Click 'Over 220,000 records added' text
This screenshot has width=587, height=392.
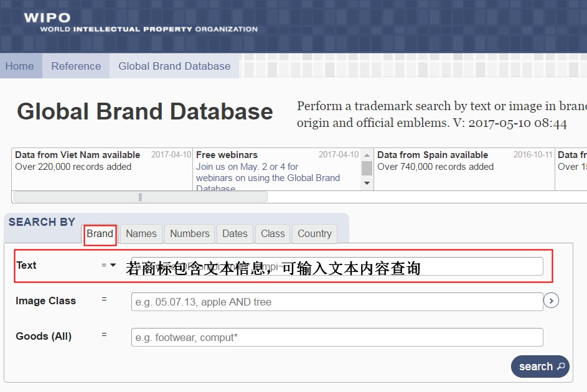(x=73, y=167)
